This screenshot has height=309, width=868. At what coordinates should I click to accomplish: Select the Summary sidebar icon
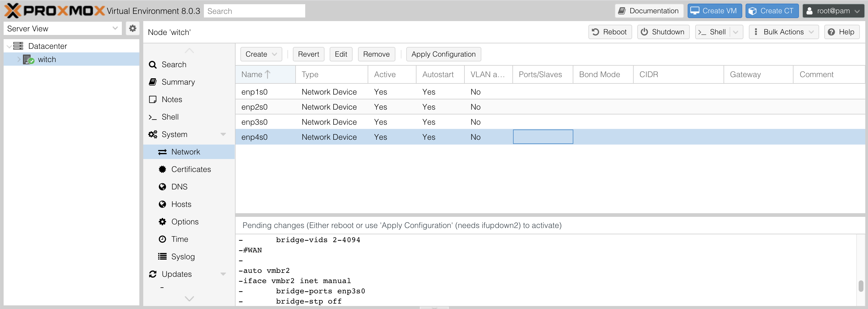pos(153,82)
